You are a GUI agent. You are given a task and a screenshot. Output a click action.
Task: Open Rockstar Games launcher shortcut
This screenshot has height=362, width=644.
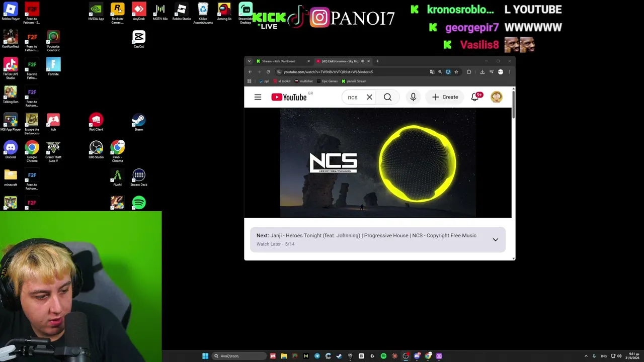[117, 13]
